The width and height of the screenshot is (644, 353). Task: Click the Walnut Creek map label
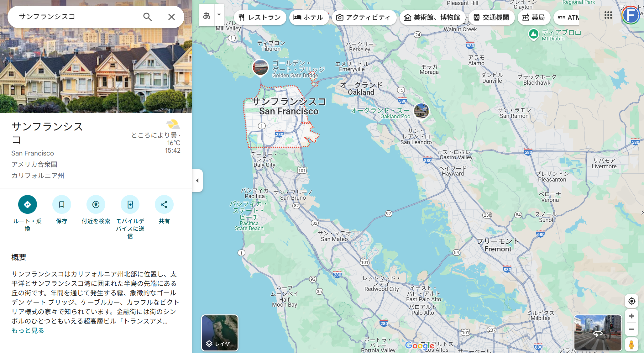click(460, 29)
